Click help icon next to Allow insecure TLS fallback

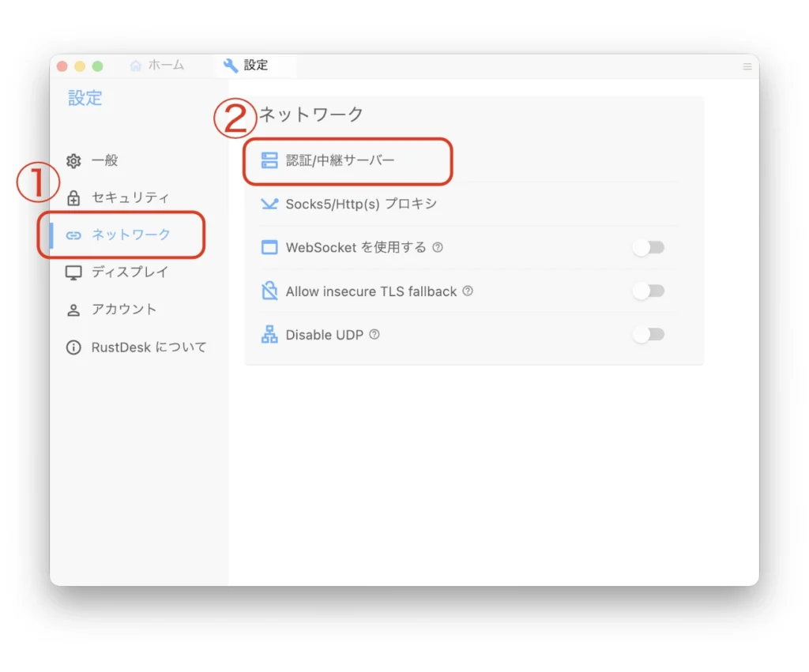tap(468, 291)
